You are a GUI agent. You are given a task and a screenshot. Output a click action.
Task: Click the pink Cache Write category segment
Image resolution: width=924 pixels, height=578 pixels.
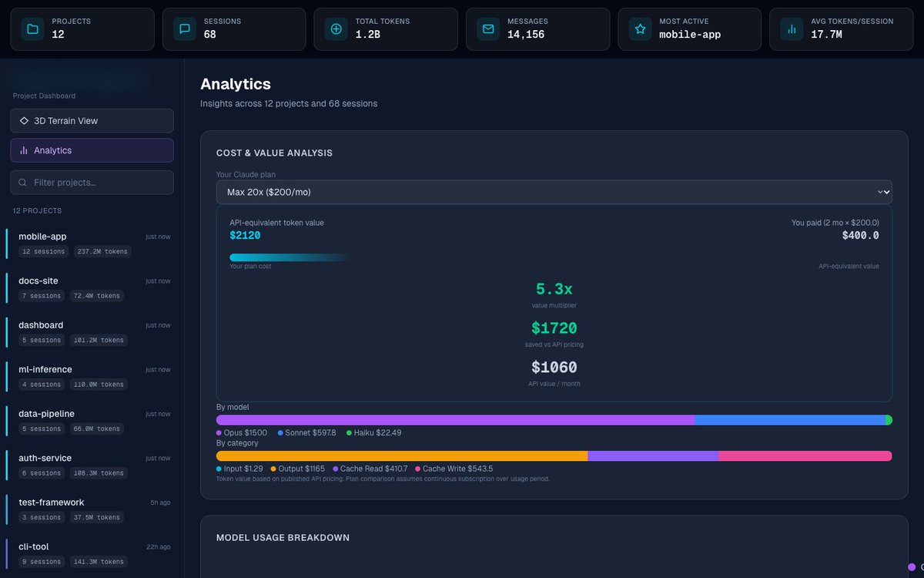805,456
